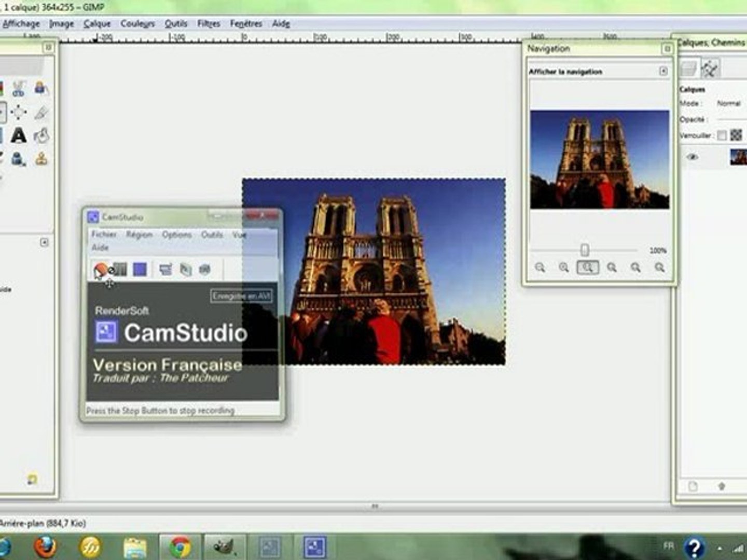Open the menu button beside 'Afficher la navigation'
Viewport: 747px width, 560px height.
(x=663, y=71)
